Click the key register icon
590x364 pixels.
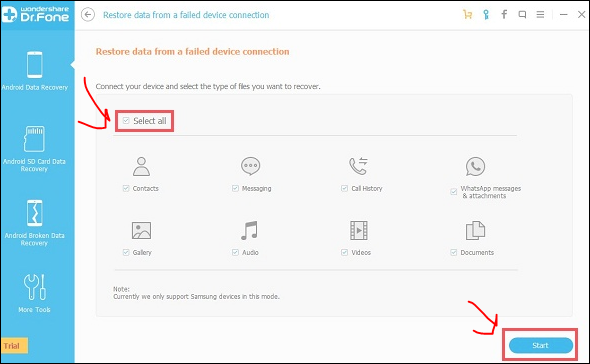pos(486,15)
